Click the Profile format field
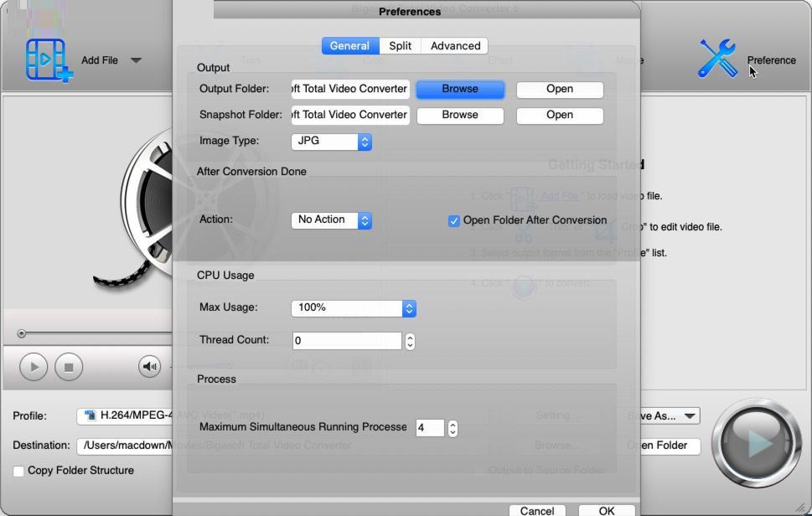 pyautogui.click(x=124, y=415)
